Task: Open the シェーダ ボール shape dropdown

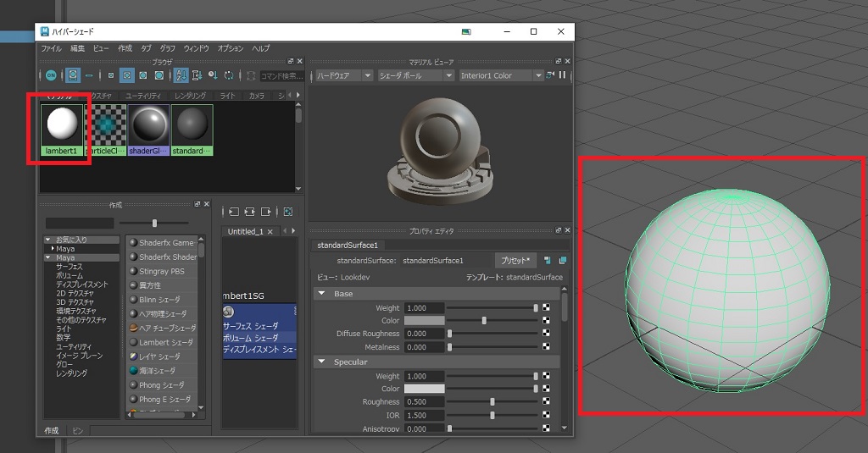Action: pyautogui.click(x=415, y=75)
